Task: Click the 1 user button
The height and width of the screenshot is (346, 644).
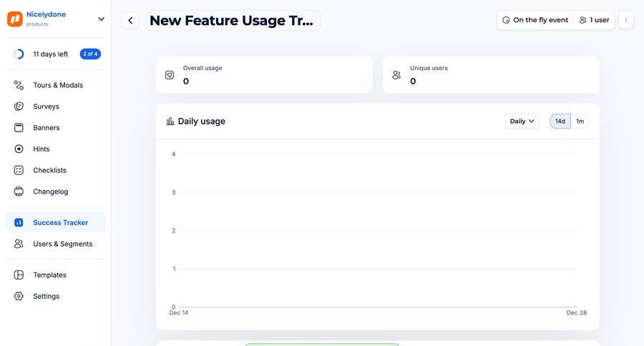Action: [595, 20]
